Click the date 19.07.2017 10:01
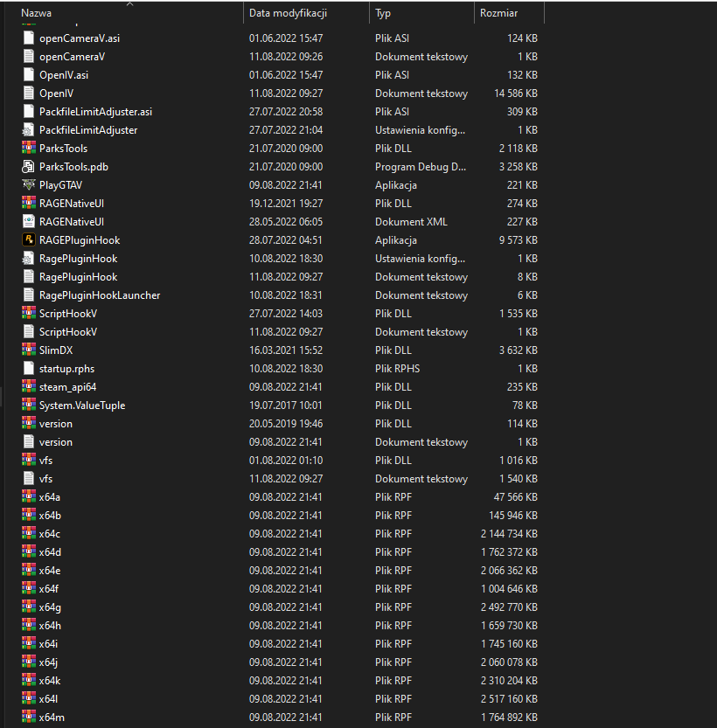717x728 pixels. coord(286,405)
